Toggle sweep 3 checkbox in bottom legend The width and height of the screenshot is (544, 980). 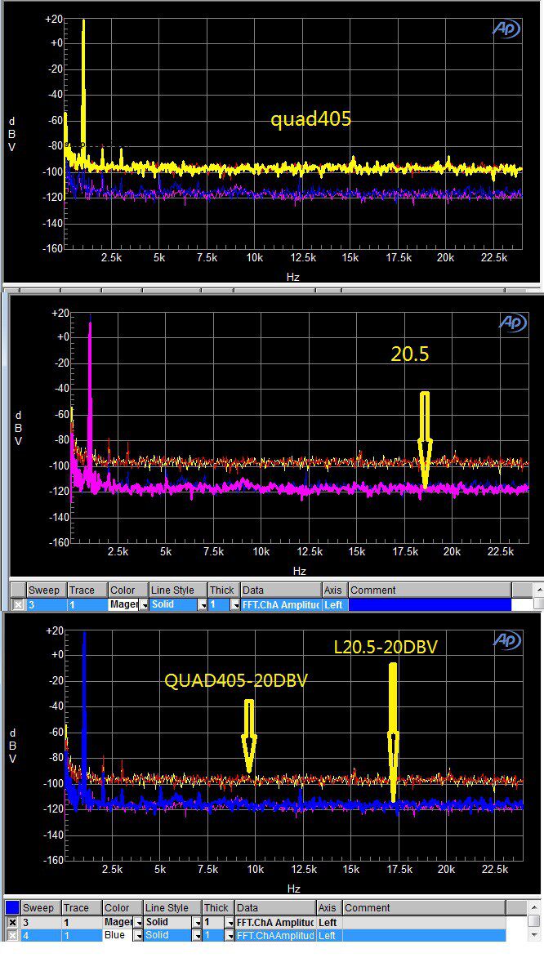[12, 922]
